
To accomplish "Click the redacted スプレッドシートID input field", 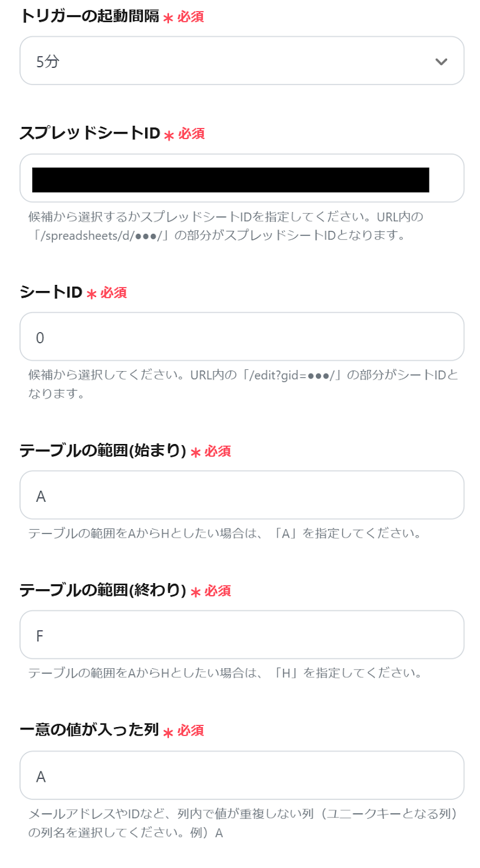I will [242, 178].
